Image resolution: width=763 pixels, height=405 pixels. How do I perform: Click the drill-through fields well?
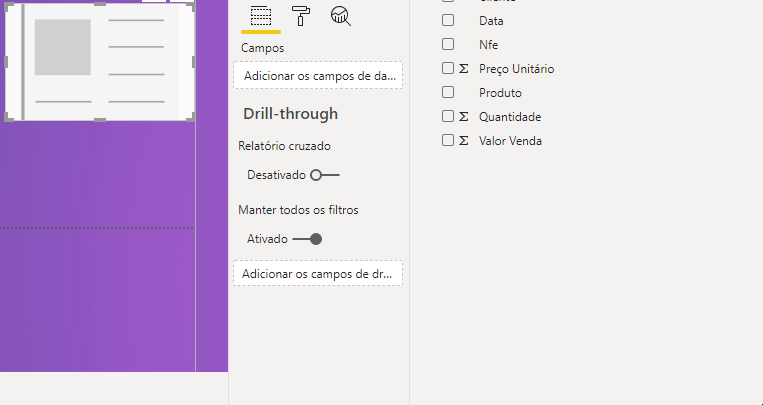318,273
